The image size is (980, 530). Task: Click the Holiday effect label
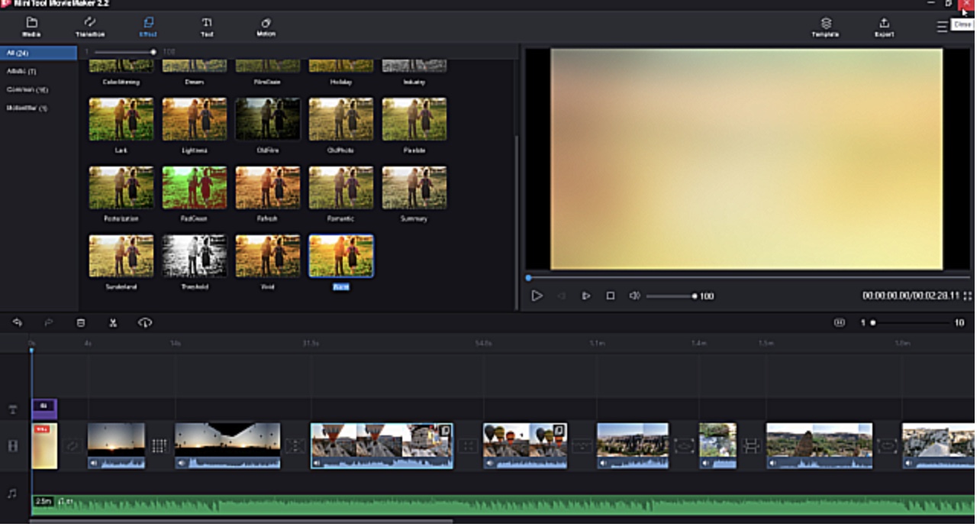(341, 82)
